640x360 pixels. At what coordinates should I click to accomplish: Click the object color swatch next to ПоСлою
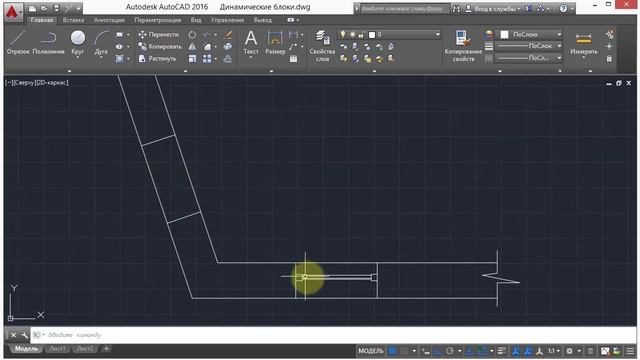504,35
